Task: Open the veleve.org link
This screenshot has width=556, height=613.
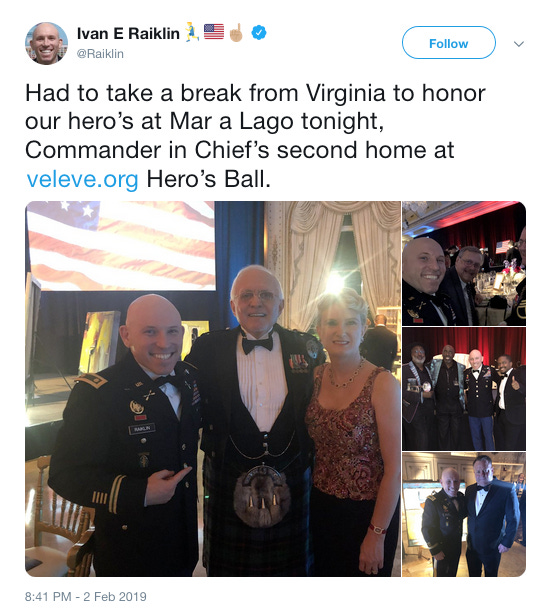Action: tap(83, 179)
